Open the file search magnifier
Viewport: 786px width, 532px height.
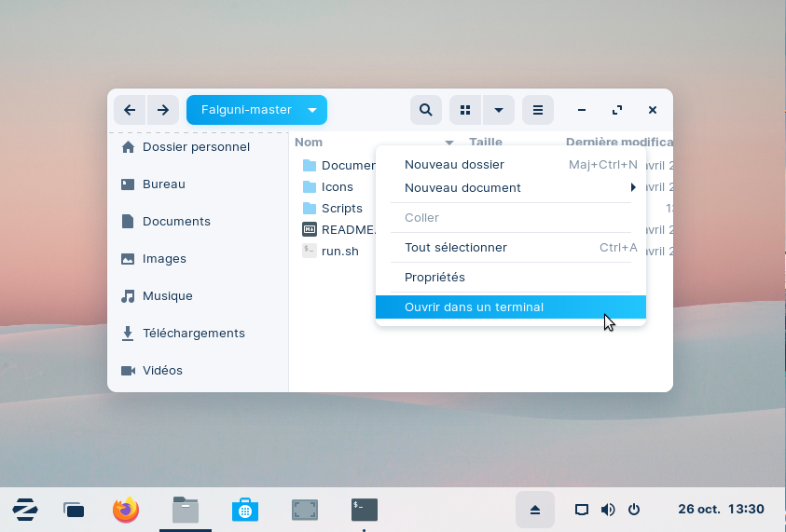(x=425, y=110)
